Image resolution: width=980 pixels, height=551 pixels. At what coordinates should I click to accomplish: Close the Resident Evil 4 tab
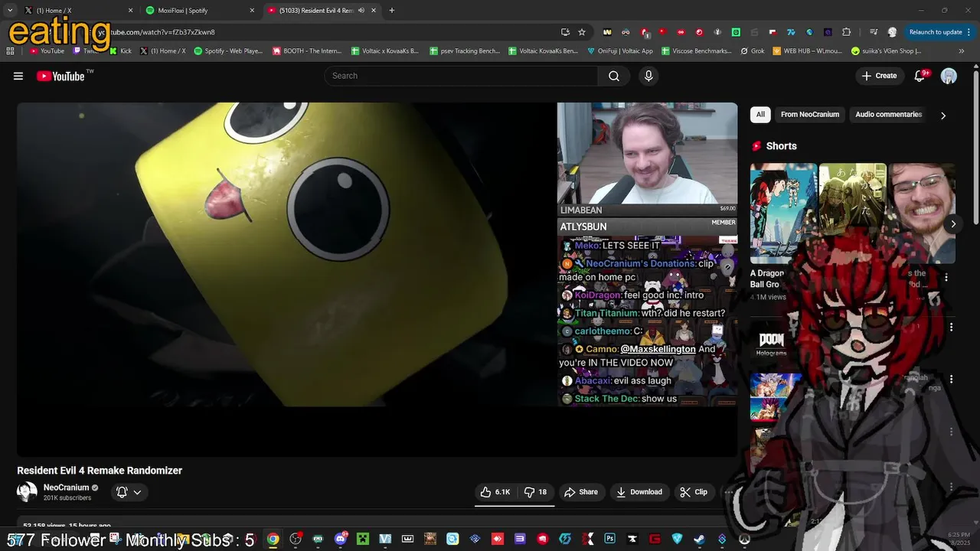(x=374, y=11)
